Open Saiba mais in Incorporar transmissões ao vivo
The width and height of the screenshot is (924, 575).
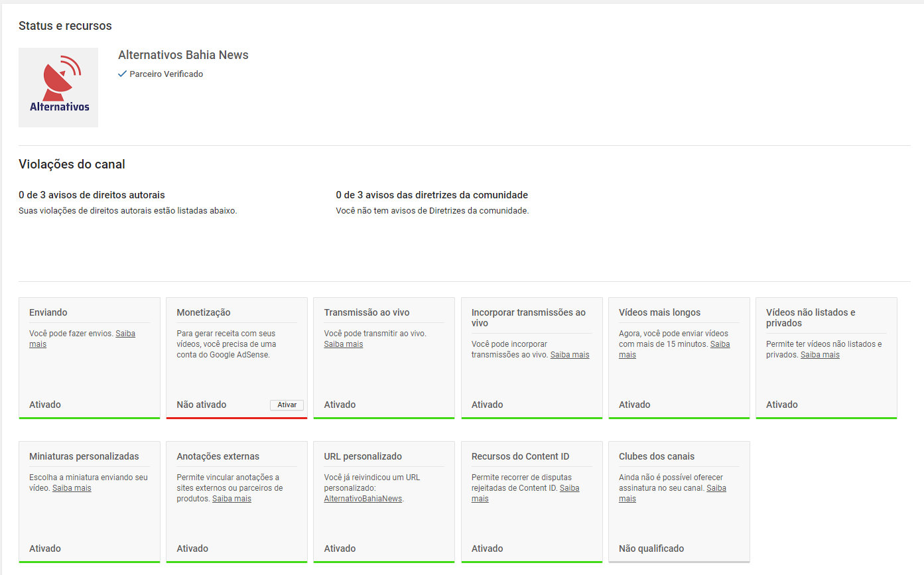coord(570,355)
